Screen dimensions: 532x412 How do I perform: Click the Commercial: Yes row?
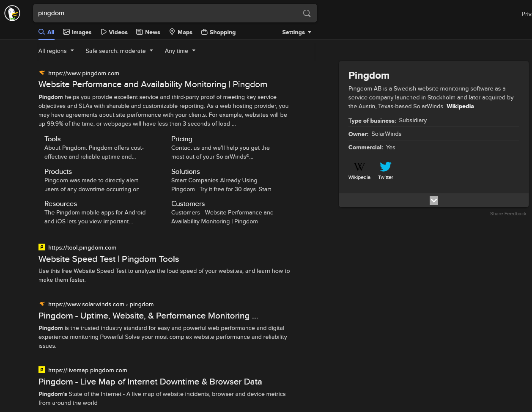[x=434, y=147]
